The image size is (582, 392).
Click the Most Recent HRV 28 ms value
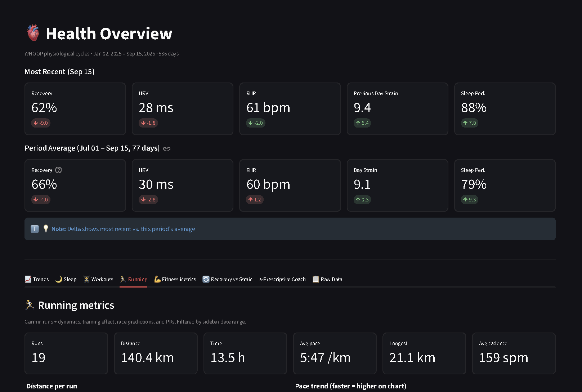pyautogui.click(x=156, y=108)
